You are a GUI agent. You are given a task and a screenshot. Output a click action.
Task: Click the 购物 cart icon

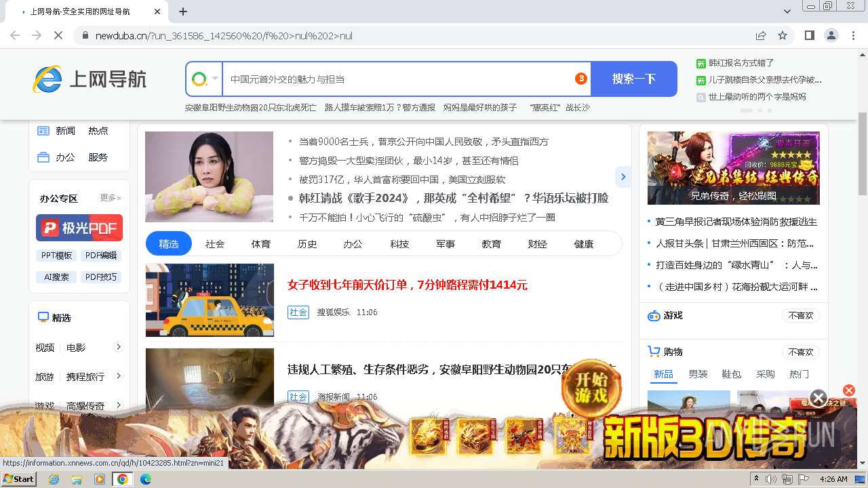654,352
